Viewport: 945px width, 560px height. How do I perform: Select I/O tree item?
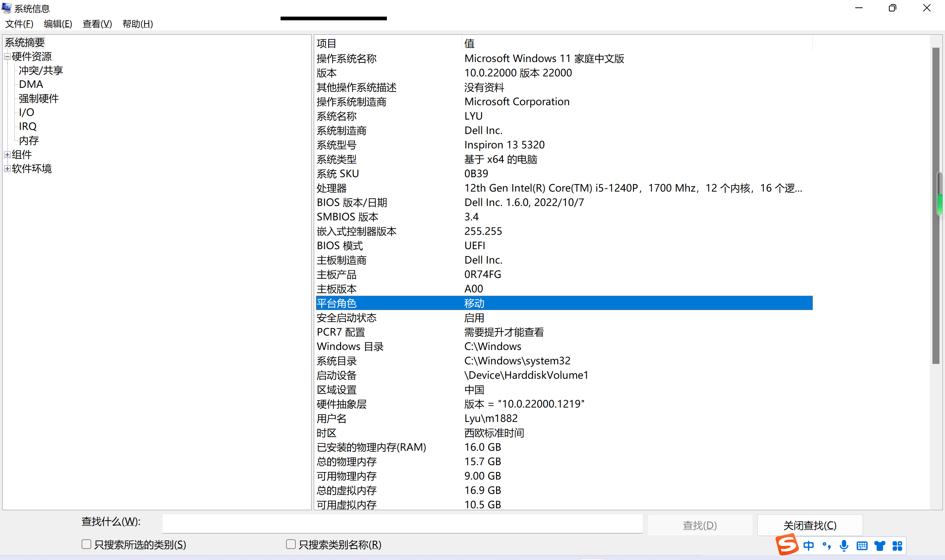[27, 113]
